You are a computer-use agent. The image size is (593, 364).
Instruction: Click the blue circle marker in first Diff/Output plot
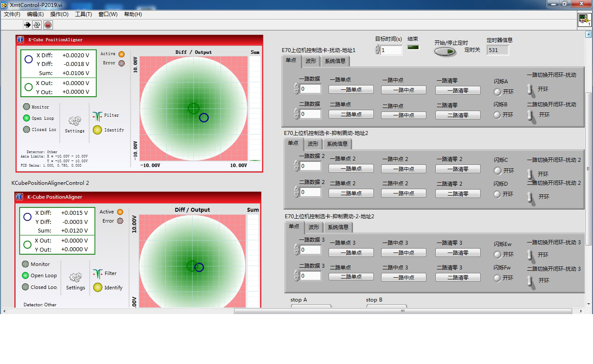coord(204,118)
